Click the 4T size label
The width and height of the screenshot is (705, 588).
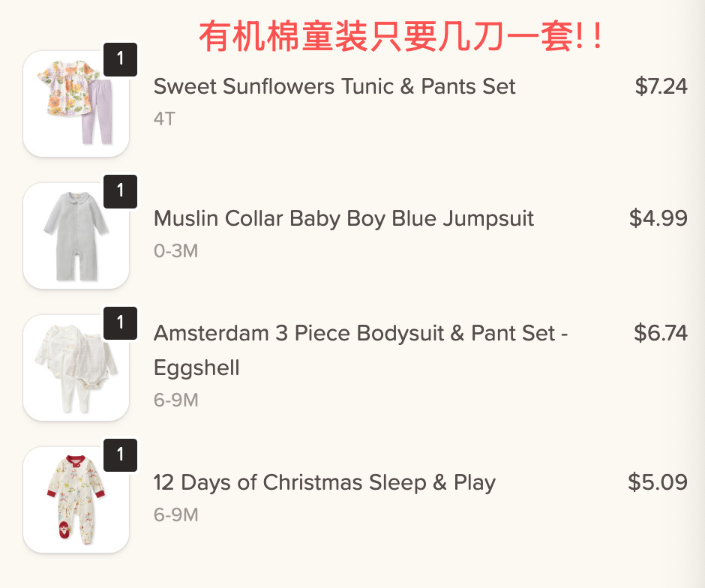pos(164,119)
